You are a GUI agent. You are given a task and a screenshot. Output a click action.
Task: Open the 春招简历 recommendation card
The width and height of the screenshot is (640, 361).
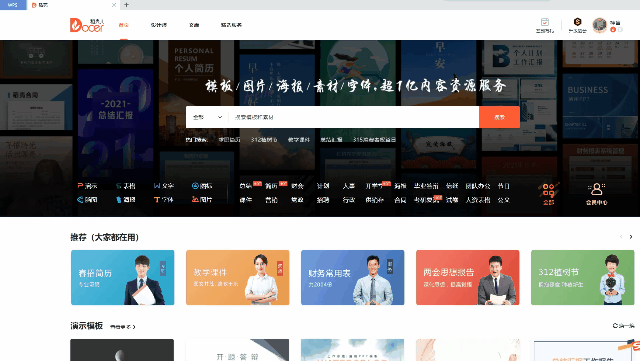click(122, 277)
